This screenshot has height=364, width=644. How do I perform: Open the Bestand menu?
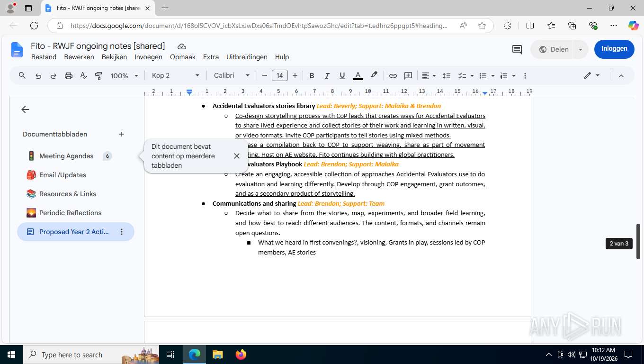click(44, 57)
